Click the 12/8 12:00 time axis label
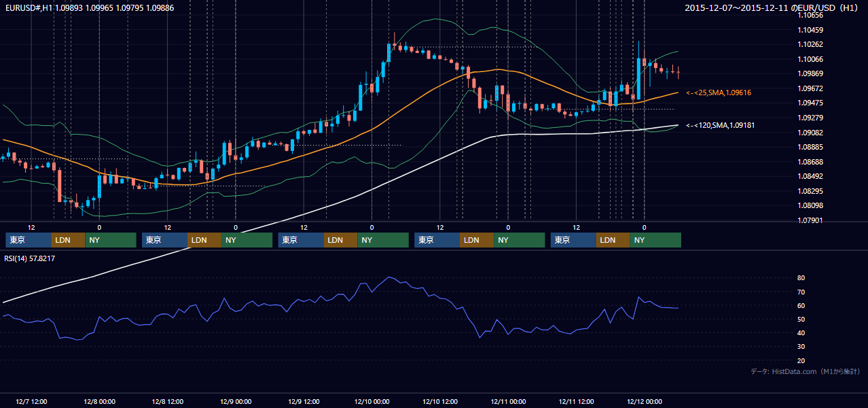Screen dimensions: 868x408 click(x=168, y=401)
